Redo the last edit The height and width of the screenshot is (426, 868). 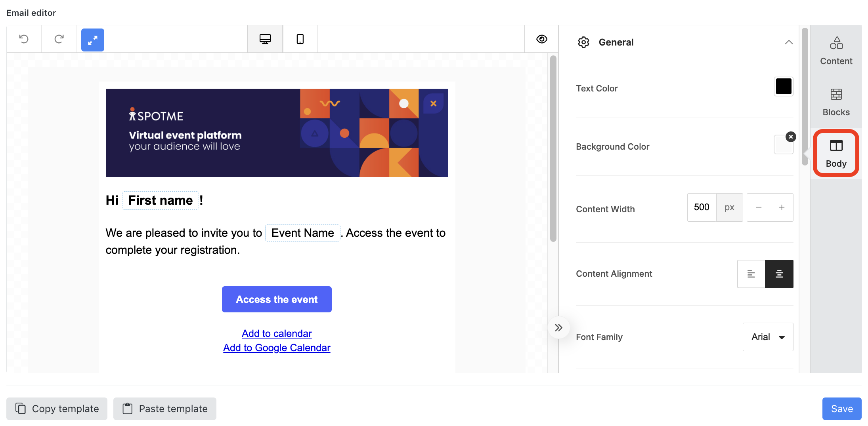tap(59, 39)
